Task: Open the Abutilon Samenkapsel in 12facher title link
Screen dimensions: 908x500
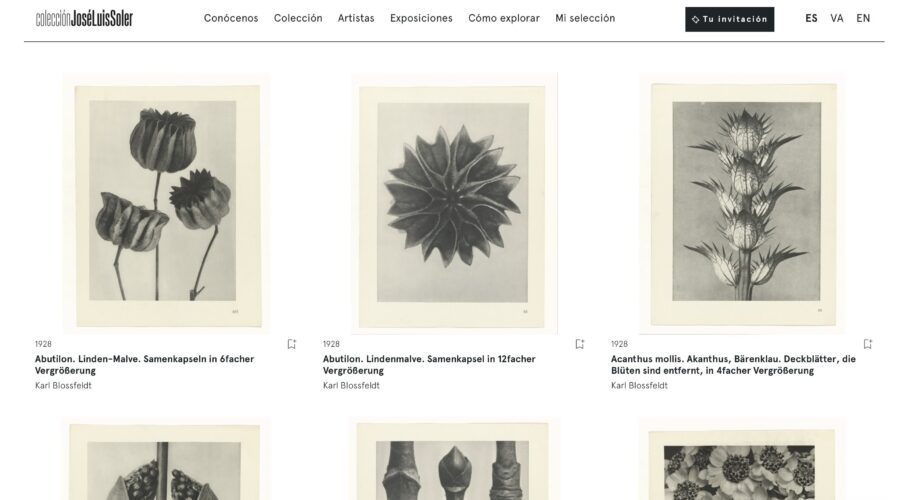Action: tap(429, 365)
